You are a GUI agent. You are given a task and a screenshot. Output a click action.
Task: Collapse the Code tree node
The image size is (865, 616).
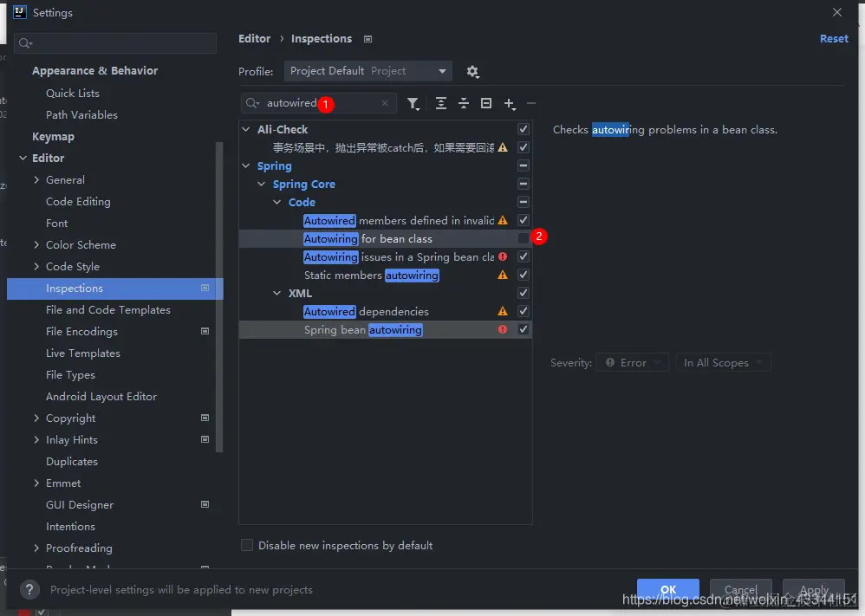(277, 202)
